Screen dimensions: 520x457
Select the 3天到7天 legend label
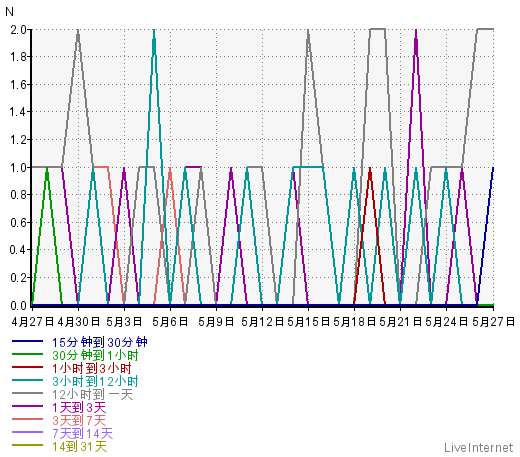coord(79,420)
